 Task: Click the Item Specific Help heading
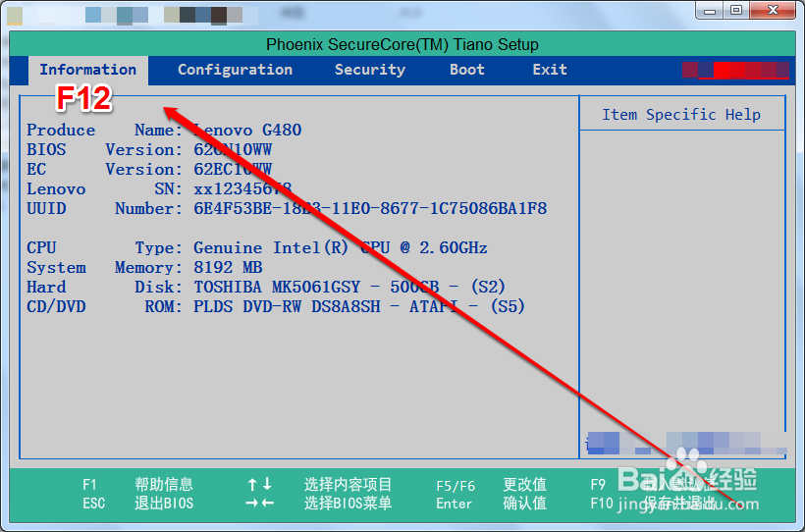pyautogui.click(x=681, y=115)
